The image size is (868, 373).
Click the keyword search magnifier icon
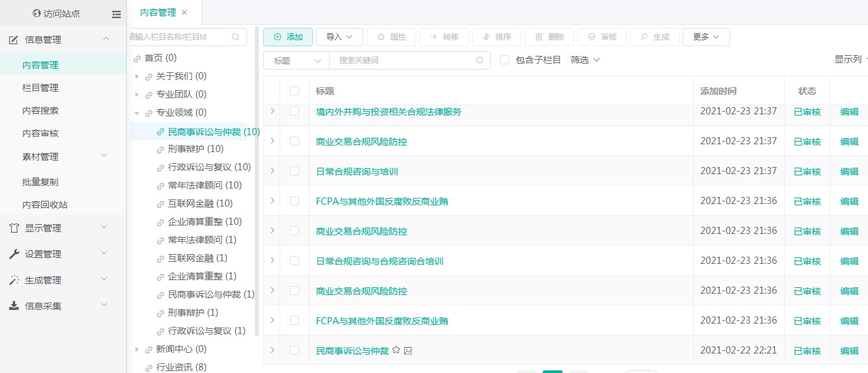pyautogui.click(x=479, y=60)
